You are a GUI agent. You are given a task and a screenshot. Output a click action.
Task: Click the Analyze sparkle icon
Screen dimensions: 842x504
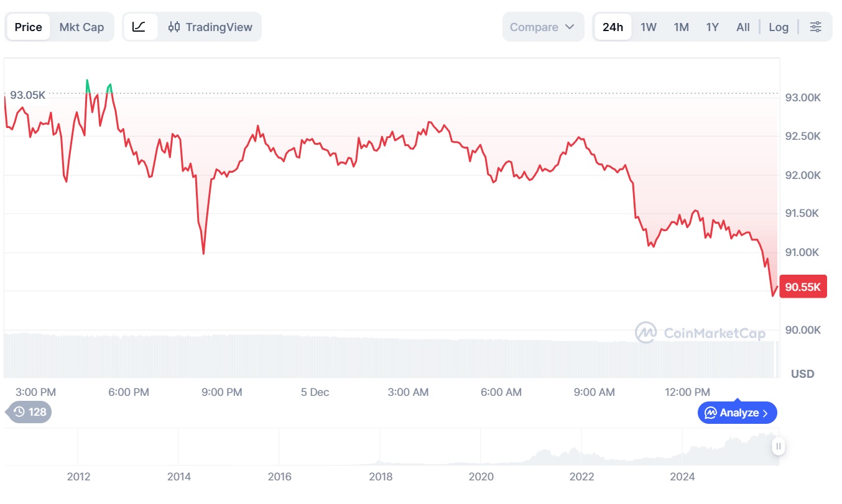tap(710, 413)
